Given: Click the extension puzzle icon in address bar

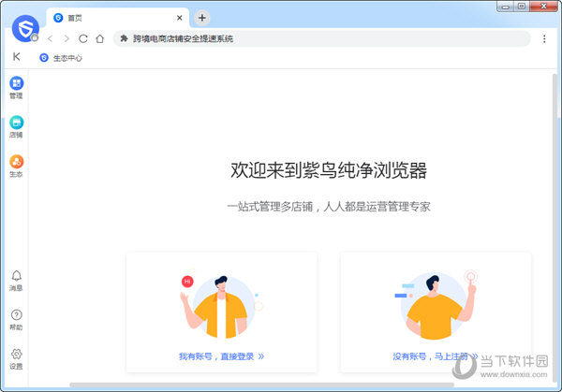Looking at the screenshot, I should point(124,38).
